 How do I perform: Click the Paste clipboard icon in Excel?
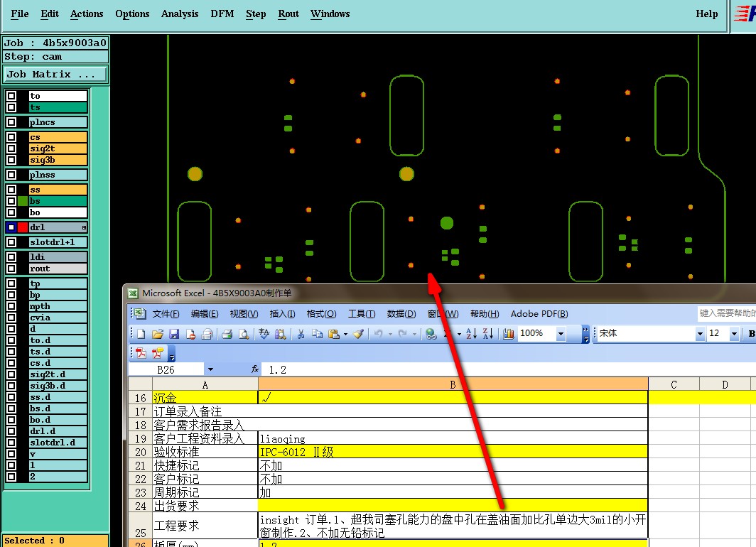pos(333,333)
